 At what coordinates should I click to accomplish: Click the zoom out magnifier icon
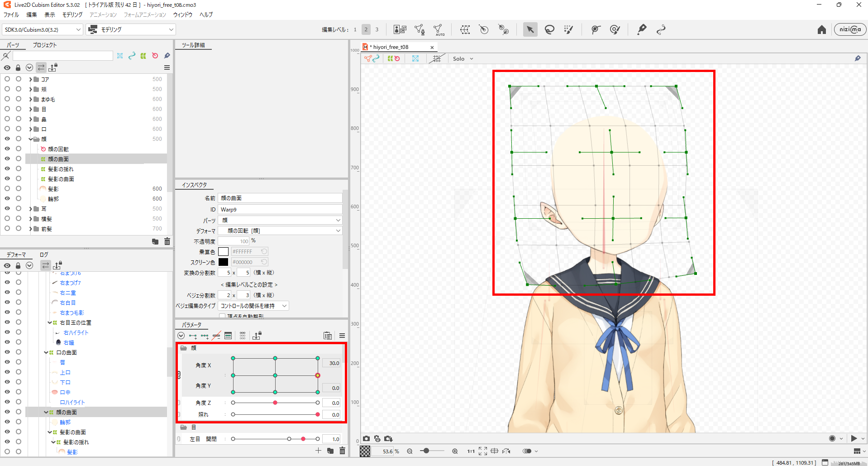[410, 451]
